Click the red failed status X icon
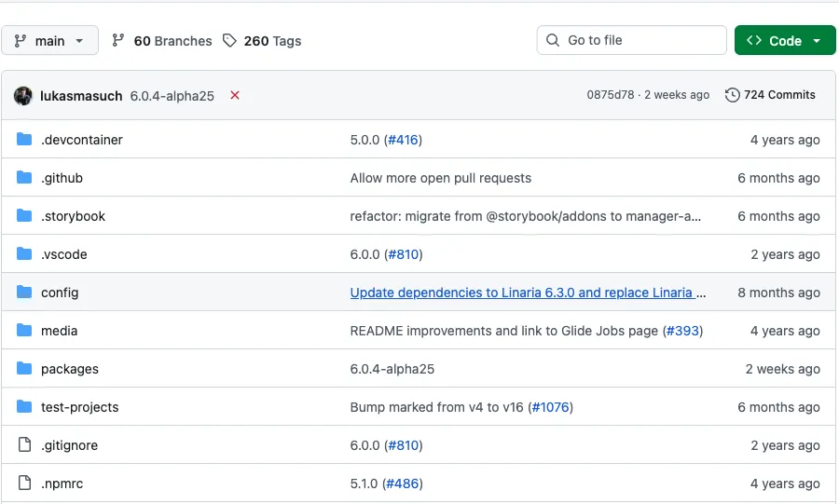Viewport: 839px width, 504px height. (235, 95)
